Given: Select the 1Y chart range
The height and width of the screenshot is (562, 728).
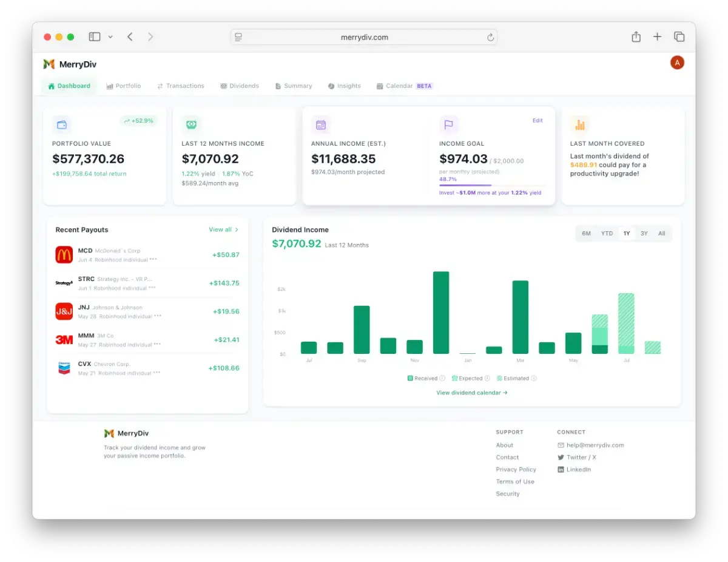Looking at the screenshot, I should 627,234.
